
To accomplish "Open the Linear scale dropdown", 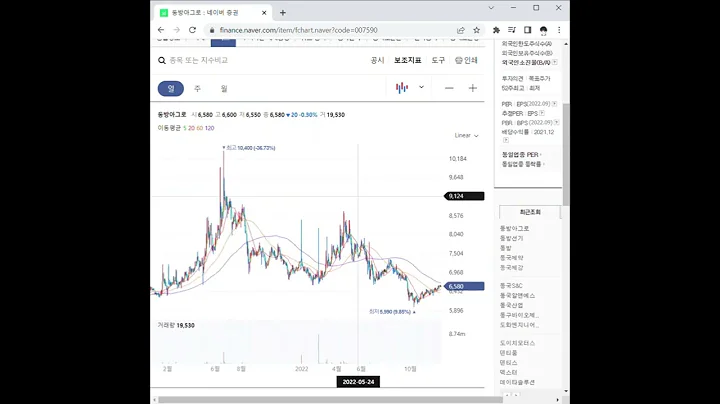I will pyautogui.click(x=466, y=135).
